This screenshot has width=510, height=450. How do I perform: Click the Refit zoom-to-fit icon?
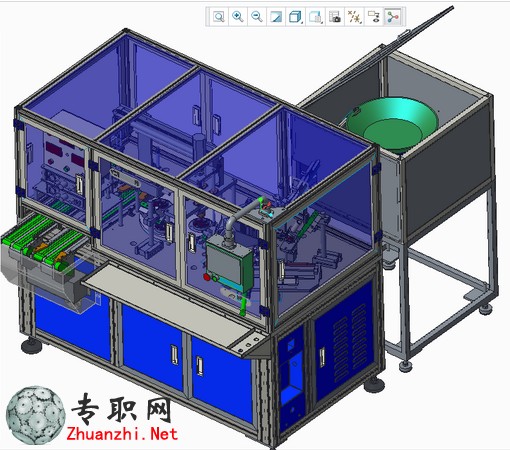click(x=219, y=17)
